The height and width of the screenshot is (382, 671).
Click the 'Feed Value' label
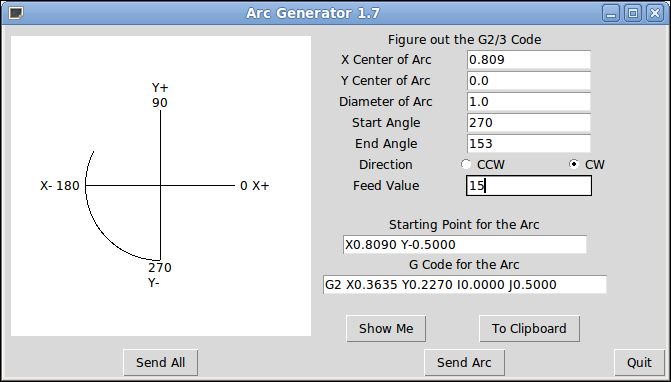pyautogui.click(x=386, y=186)
